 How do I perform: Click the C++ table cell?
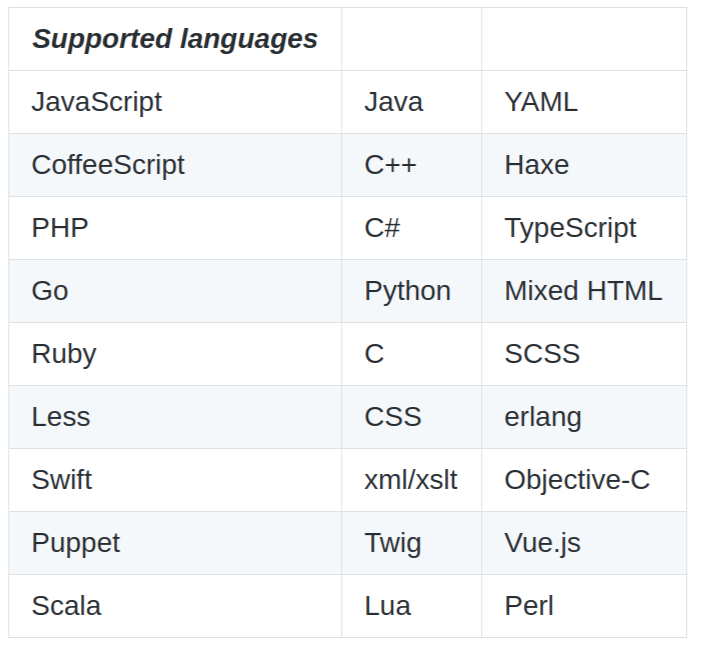[390, 165]
